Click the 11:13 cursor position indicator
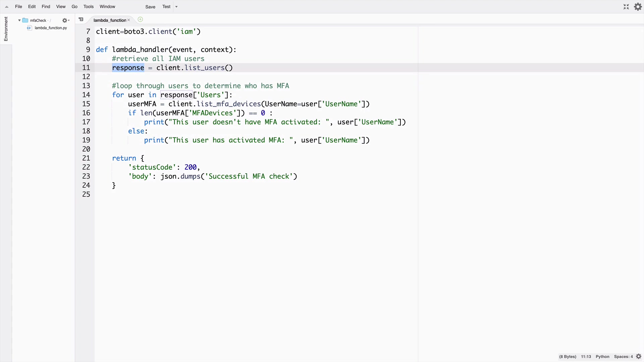The width and height of the screenshot is (644, 362). click(586, 357)
